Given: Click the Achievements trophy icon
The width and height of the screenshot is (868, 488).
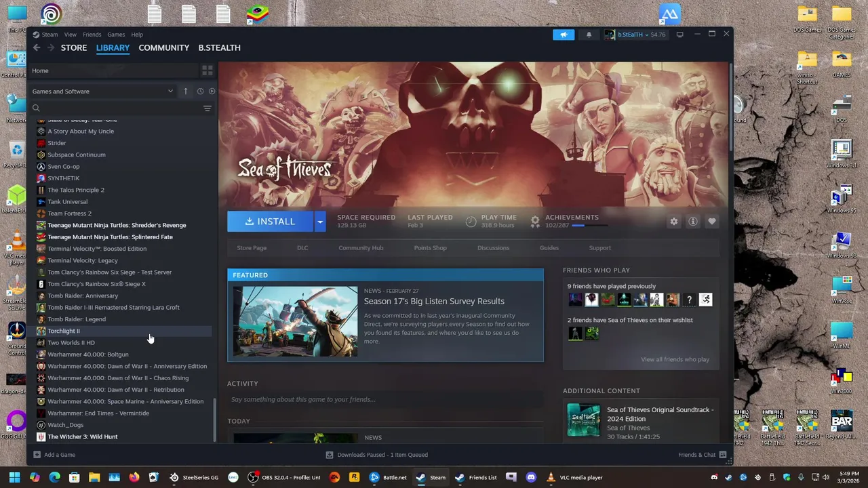Looking at the screenshot, I should pyautogui.click(x=535, y=222).
